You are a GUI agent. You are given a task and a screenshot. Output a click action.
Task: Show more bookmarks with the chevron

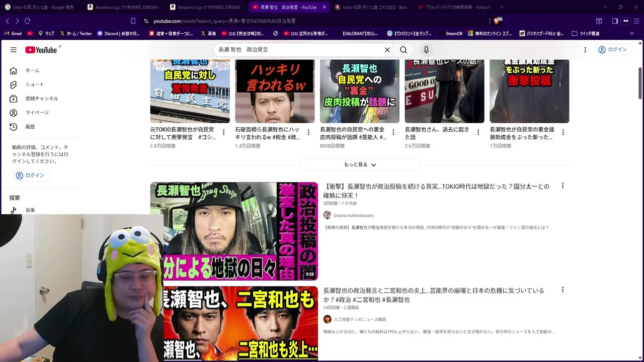click(x=632, y=34)
